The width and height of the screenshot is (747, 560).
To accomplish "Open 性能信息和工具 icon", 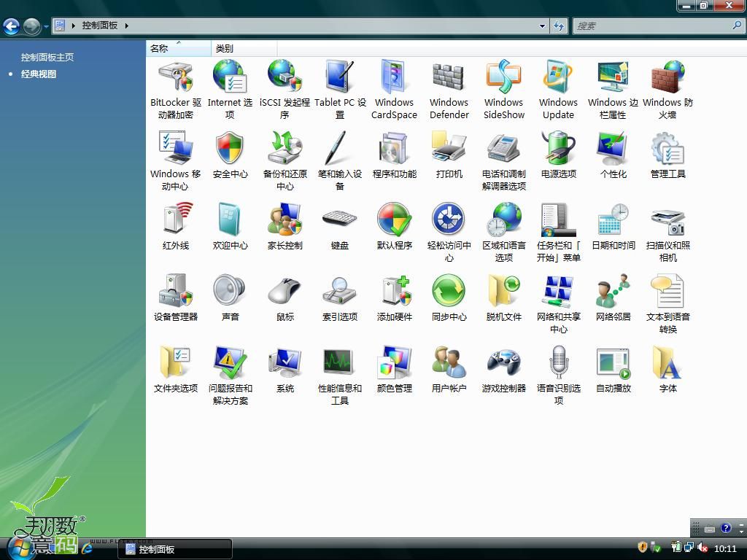I will point(340,362).
